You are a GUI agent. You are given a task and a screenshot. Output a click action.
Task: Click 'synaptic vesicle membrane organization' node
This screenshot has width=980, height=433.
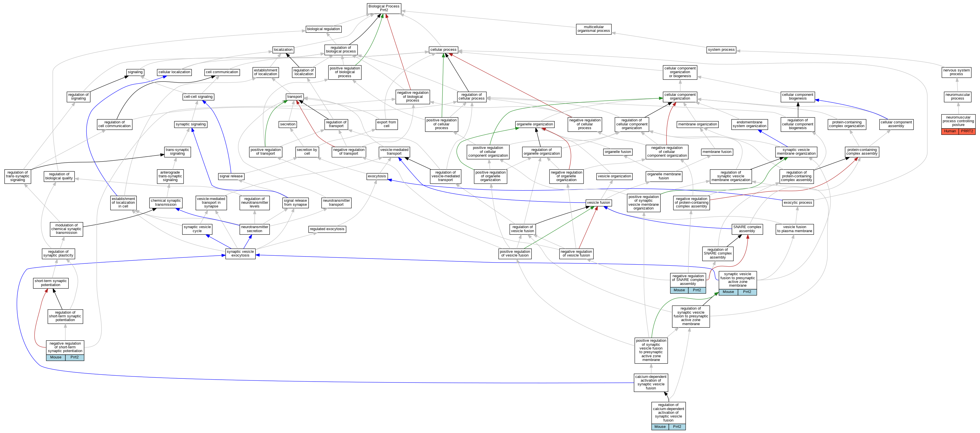[x=796, y=152]
